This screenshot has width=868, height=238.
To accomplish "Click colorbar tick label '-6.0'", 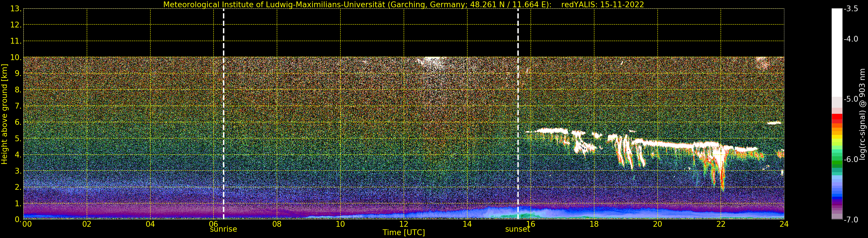I will click(851, 159).
